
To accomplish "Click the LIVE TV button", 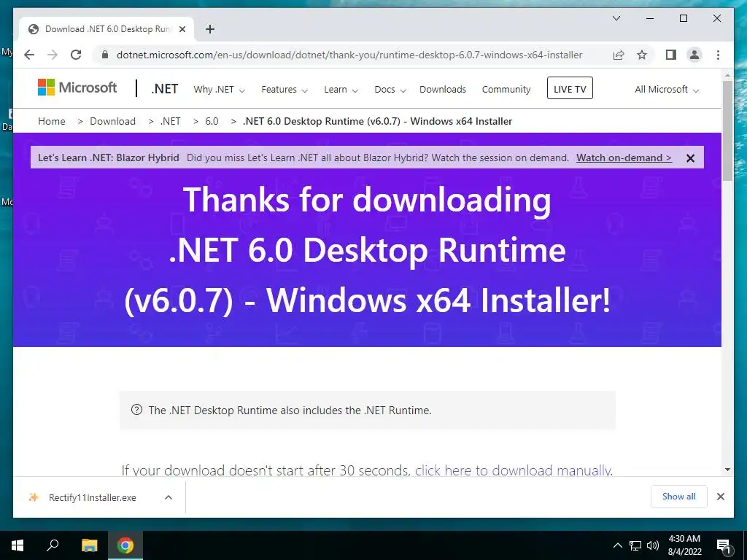I will [x=570, y=88].
